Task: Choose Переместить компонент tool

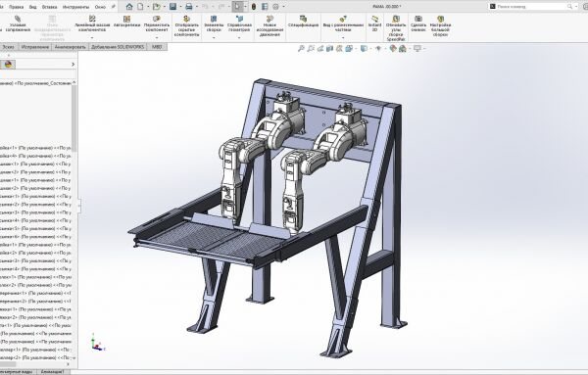Action: click(x=157, y=23)
